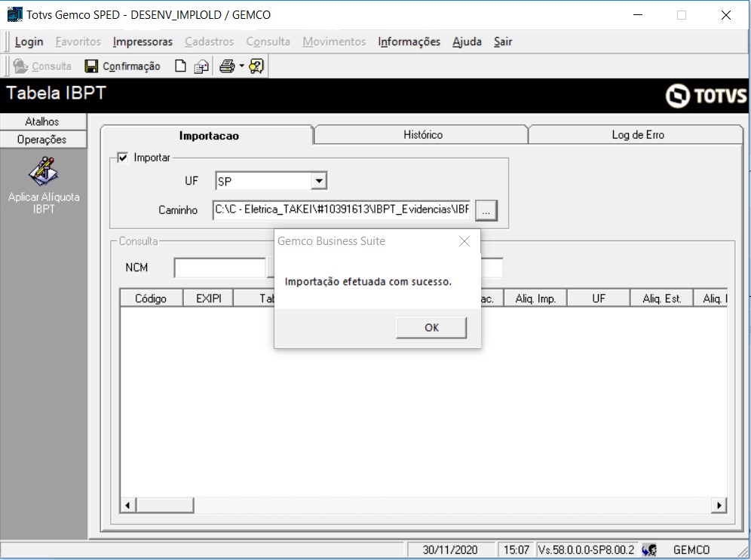
Task: Click the greyed Movimentos menu
Action: [x=334, y=41]
